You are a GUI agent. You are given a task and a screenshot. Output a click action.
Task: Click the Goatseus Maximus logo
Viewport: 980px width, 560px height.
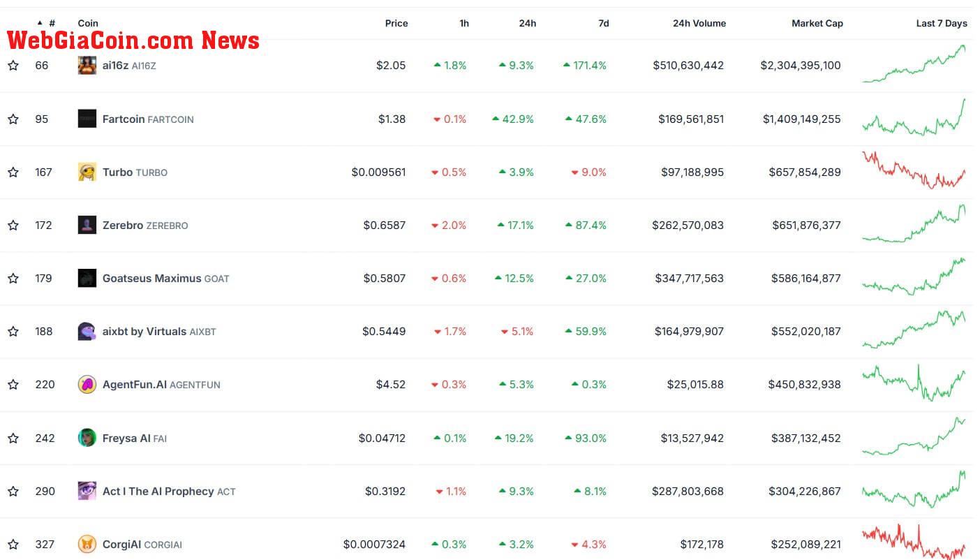87,278
